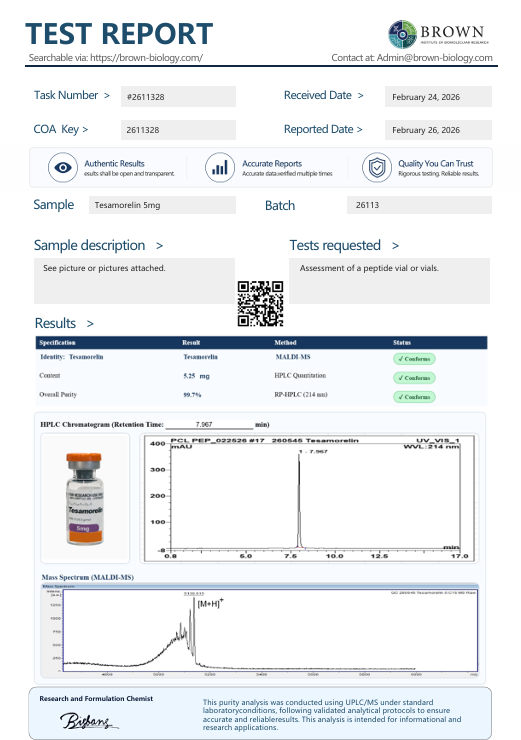The width and height of the screenshot is (521, 740).
Task: Click the Admin@brown-biology.com contact email
Action: [434, 58]
